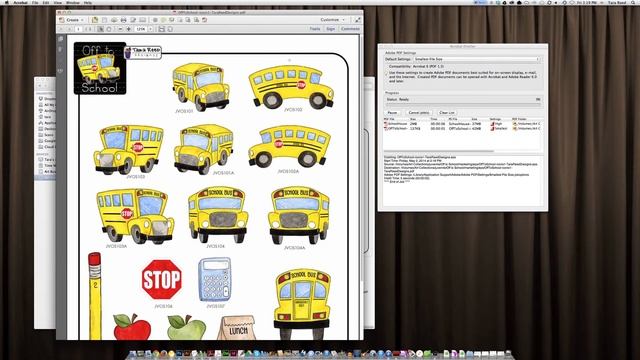Click the Distiller job list horizontal scrollbar
Screen dimensions: 640x360
coord(438,151)
